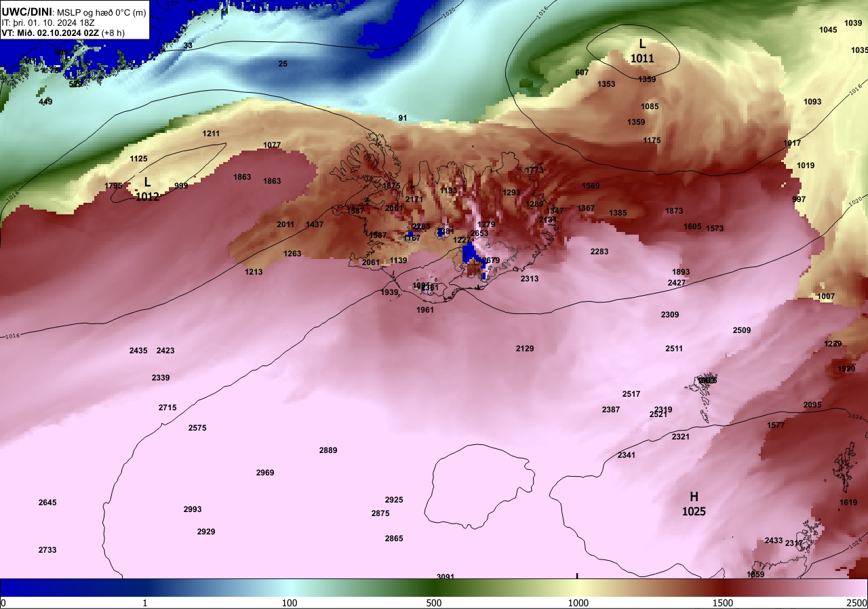The width and height of the screenshot is (868, 609).
Task: Click the height value 2095
Action: point(812,405)
